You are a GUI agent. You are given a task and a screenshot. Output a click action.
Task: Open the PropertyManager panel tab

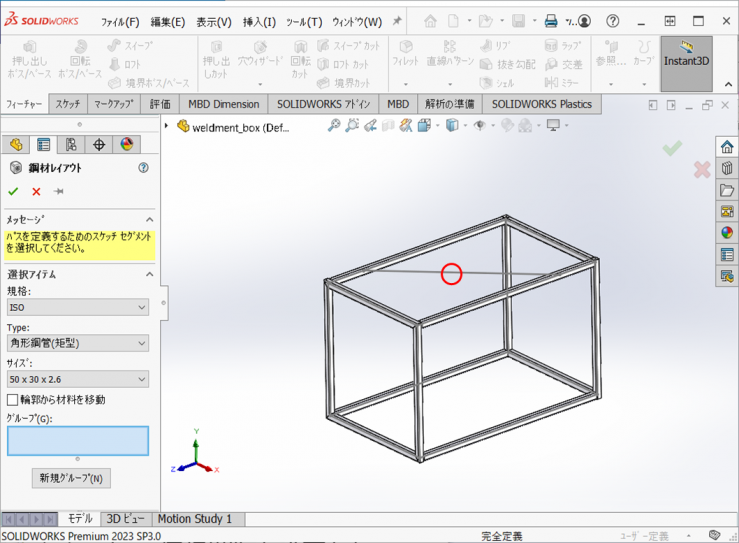pyautogui.click(x=43, y=145)
